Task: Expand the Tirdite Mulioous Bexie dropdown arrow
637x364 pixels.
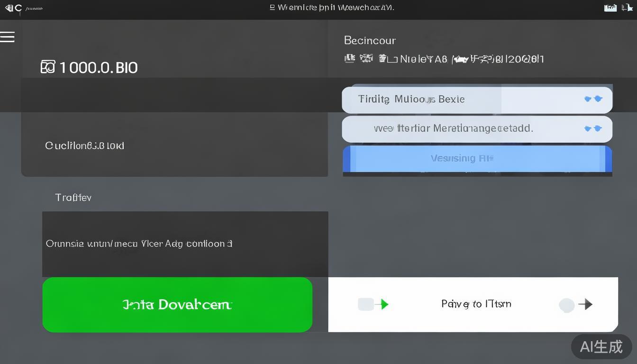Action: click(x=593, y=99)
